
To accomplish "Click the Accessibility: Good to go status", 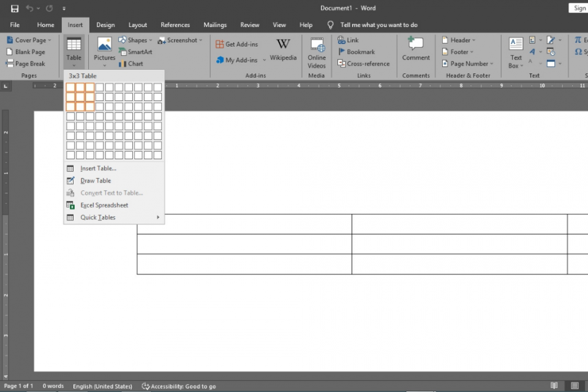I will pos(179,386).
